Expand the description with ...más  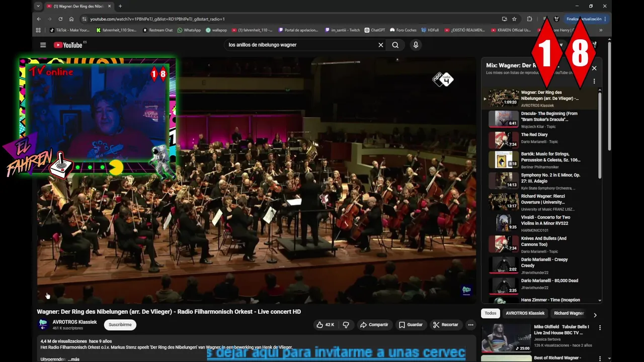(74, 359)
